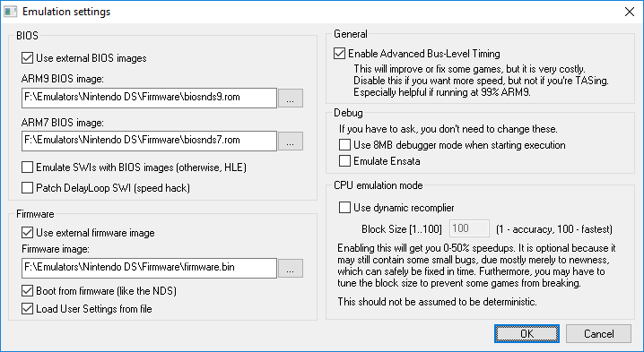
Task: Click the Emulation settings window icon
Action: [x=10, y=12]
